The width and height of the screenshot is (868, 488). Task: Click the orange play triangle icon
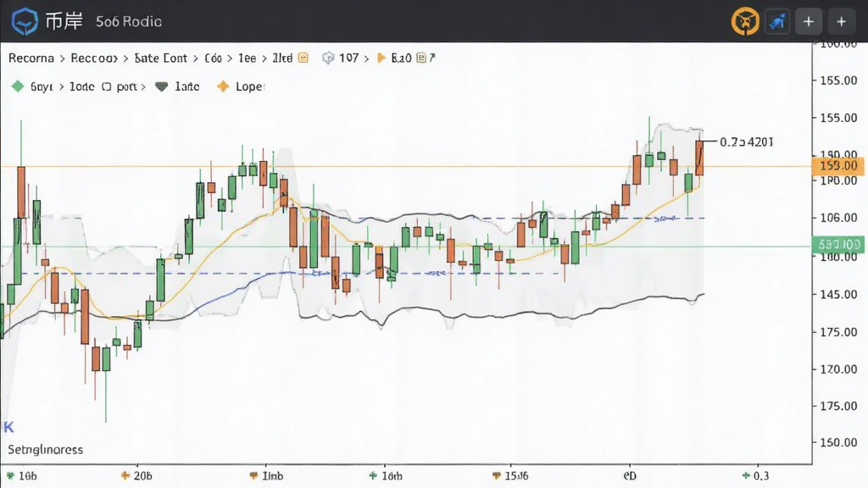click(381, 58)
